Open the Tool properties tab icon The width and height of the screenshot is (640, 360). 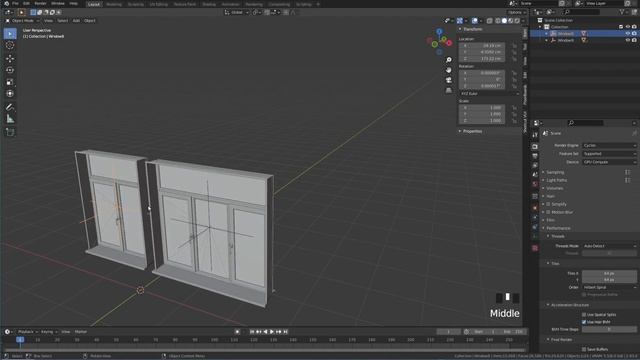pos(535,134)
